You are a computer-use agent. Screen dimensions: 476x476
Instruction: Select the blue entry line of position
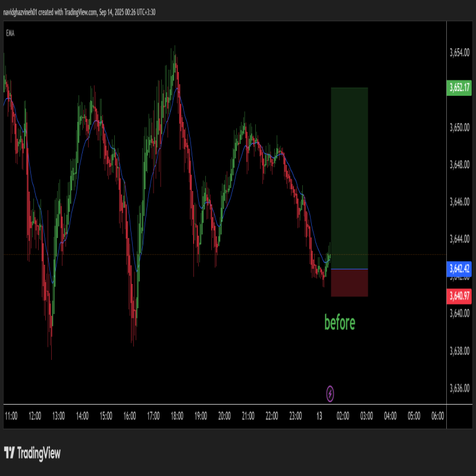(349, 270)
